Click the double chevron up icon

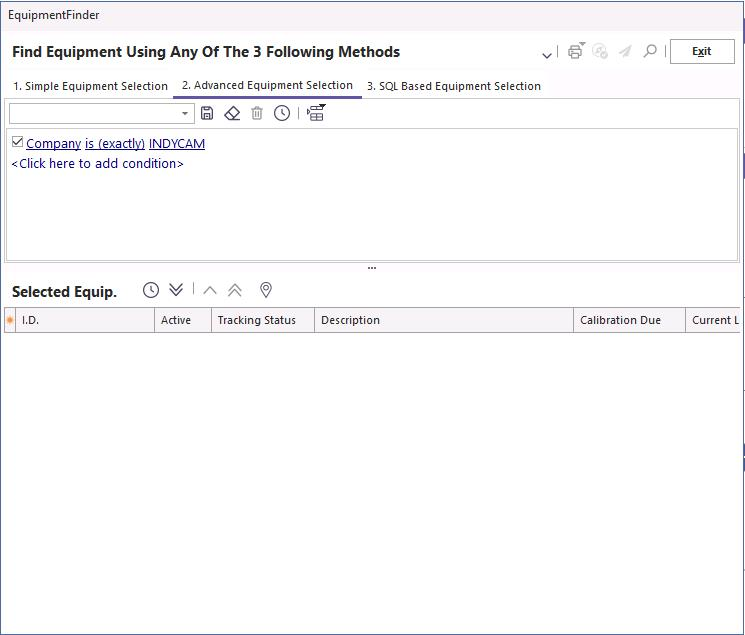pos(235,290)
